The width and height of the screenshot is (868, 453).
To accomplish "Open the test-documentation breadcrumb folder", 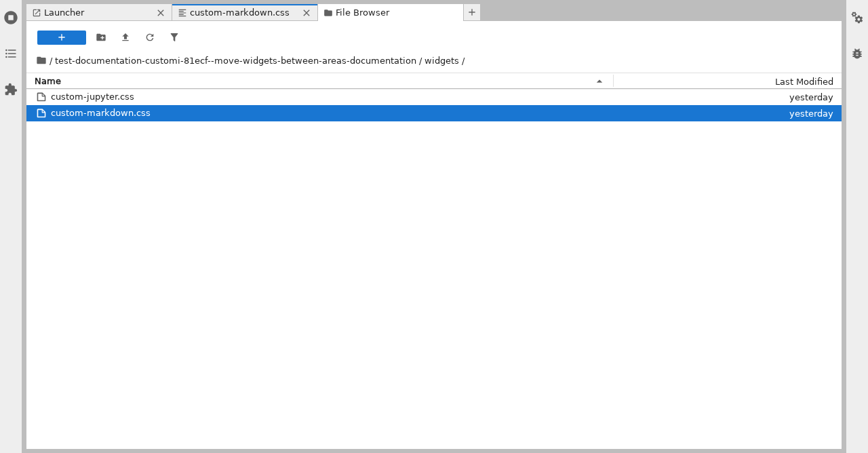I will [x=235, y=61].
